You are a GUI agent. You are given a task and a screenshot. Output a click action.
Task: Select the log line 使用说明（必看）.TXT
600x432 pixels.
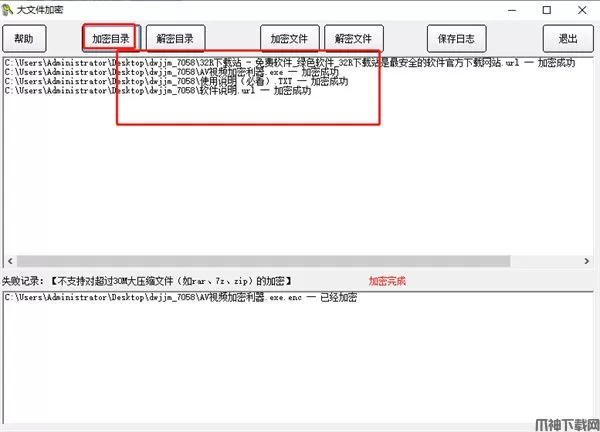tap(176, 81)
